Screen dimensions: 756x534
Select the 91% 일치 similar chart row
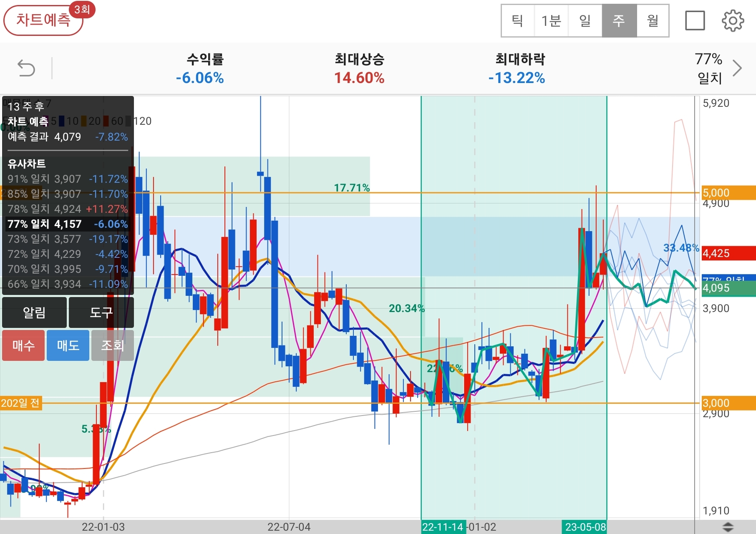[68, 179]
